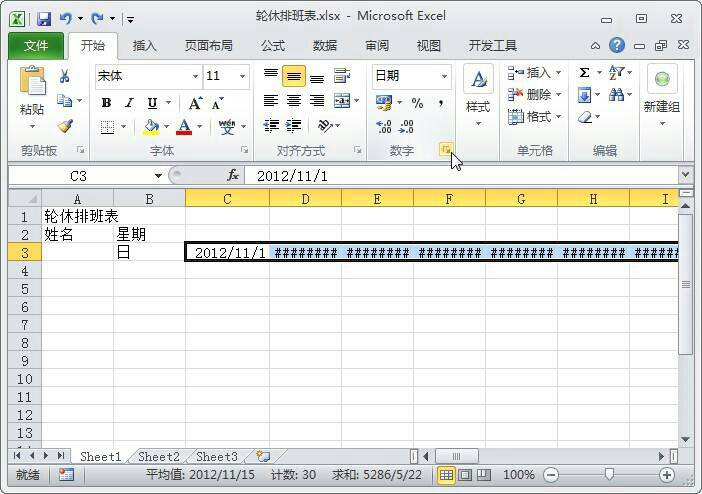Apply the red font color
Image resolution: width=702 pixels, height=494 pixels.
(184, 127)
